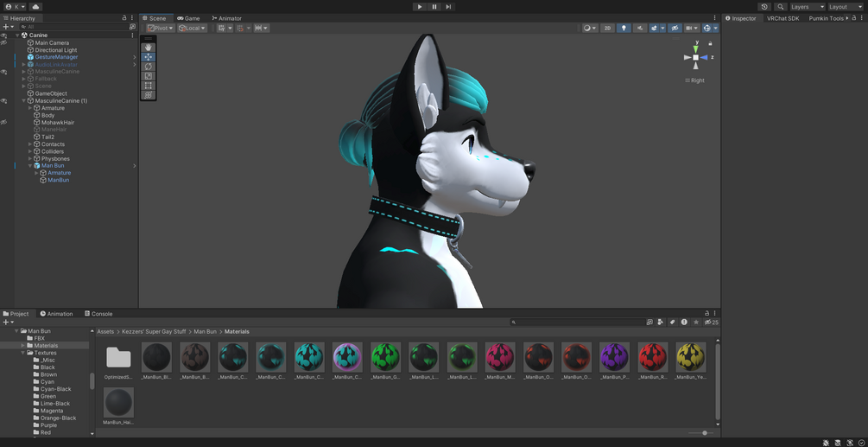The height and width of the screenshot is (447, 868).
Task: Click the Hierarchy search field
Action: (73, 27)
